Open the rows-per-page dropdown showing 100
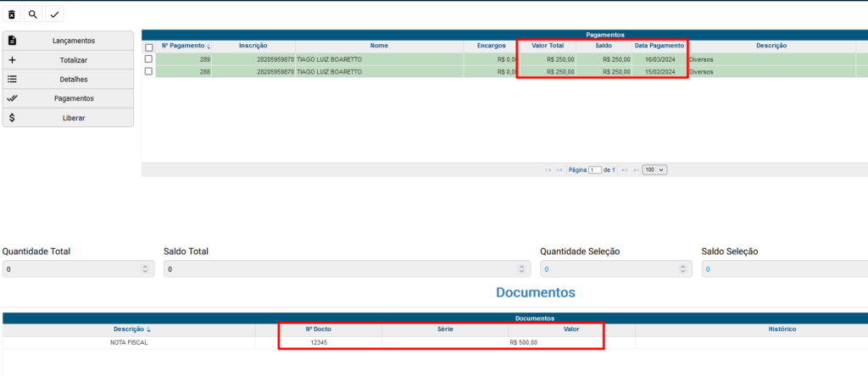This screenshot has height=376, width=868. (654, 169)
